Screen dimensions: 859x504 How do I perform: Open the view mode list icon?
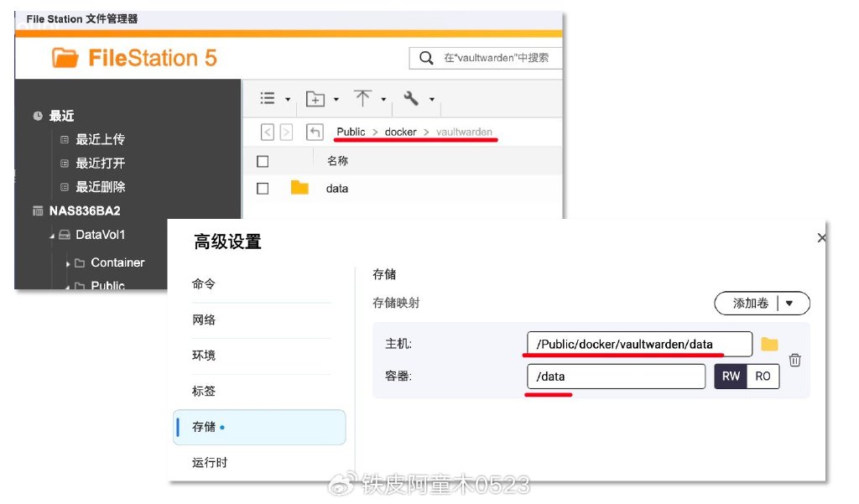click(x=266, y=98)
